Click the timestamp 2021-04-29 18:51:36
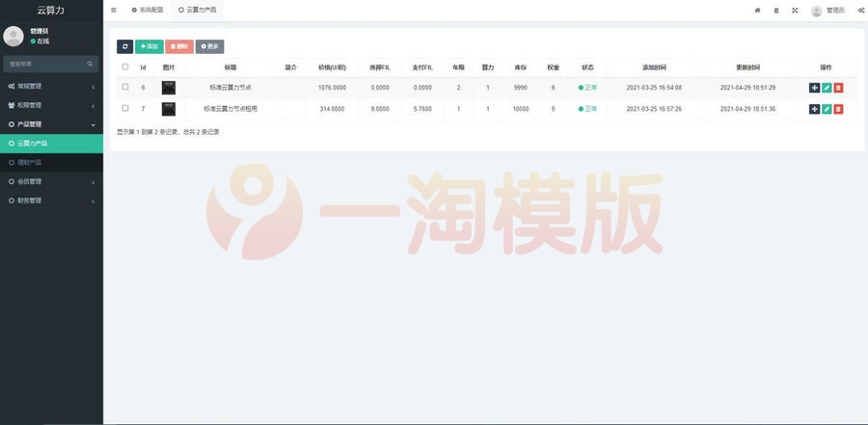 pyautogui.click(x=747, y=109)
